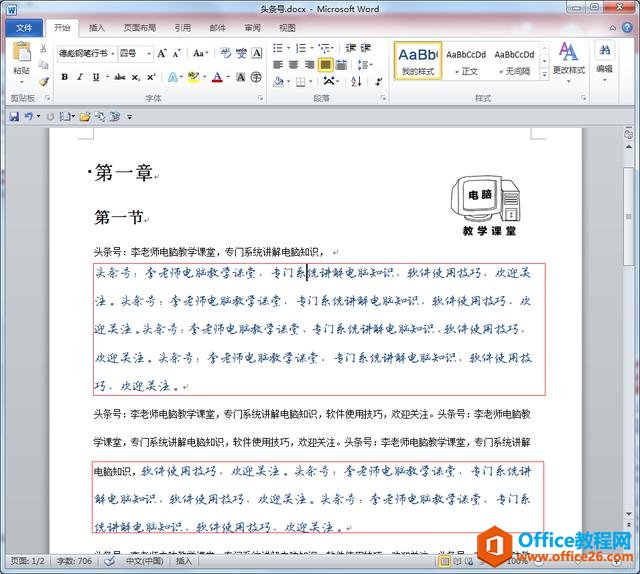Click the paragraph Shading paint bucket
Screen dimensions: 640x574
278,81
